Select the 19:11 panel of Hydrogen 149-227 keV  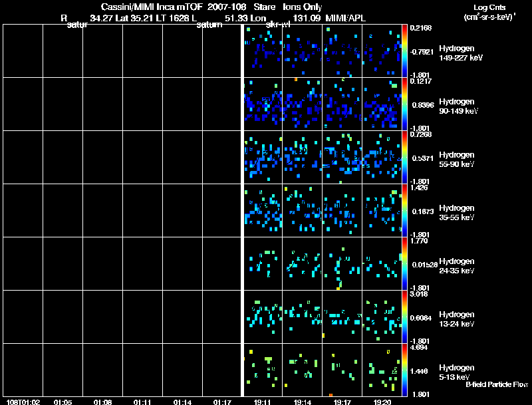(263, 51)
